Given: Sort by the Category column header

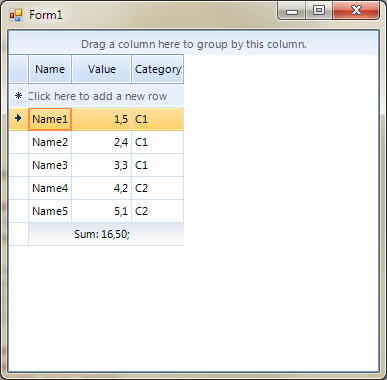Looking at the screenshot, I should [158, 69].
